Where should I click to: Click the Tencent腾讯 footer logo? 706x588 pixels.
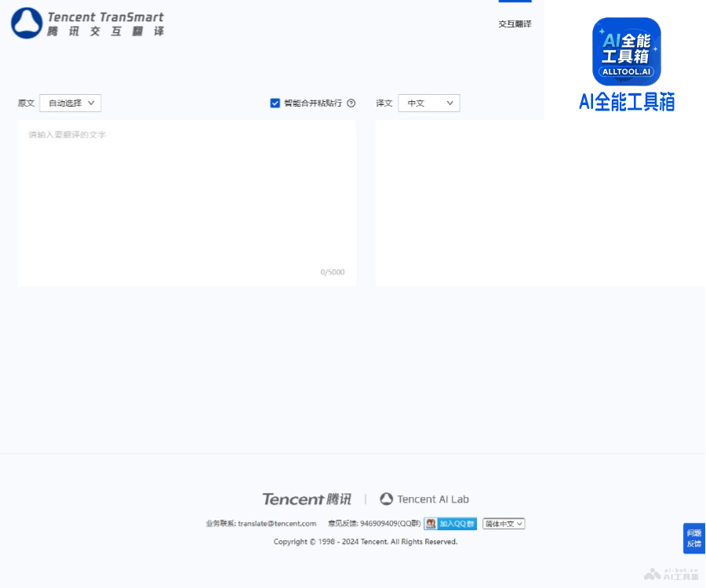(307, 499)
